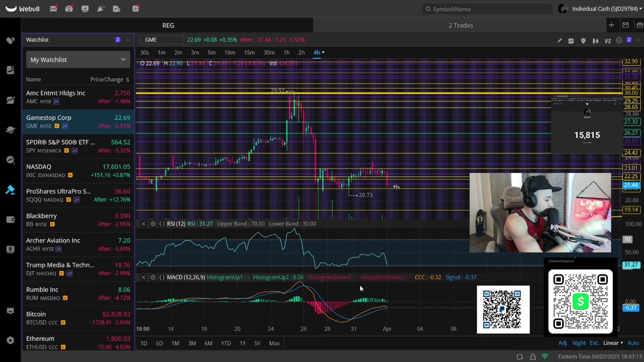644x362 pixels.
Task: Select the 1D range button
Action: (x=143, y=343)
